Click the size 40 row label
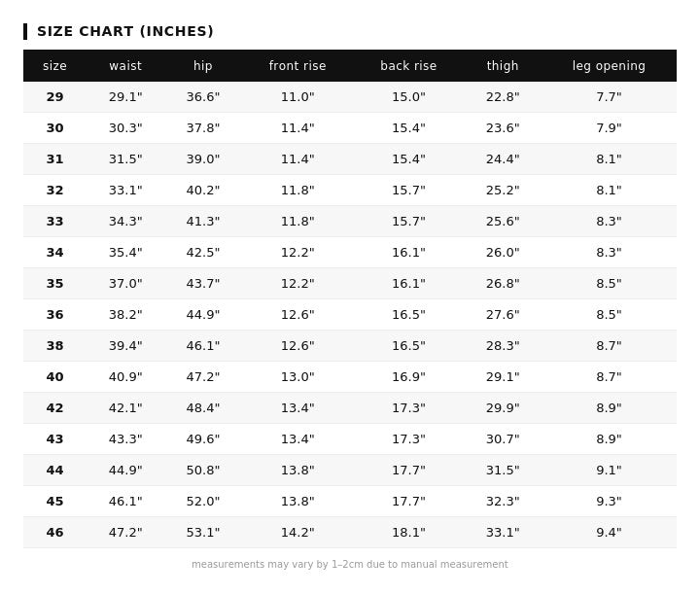Screen dimensions: 700x594 point(54,377)
